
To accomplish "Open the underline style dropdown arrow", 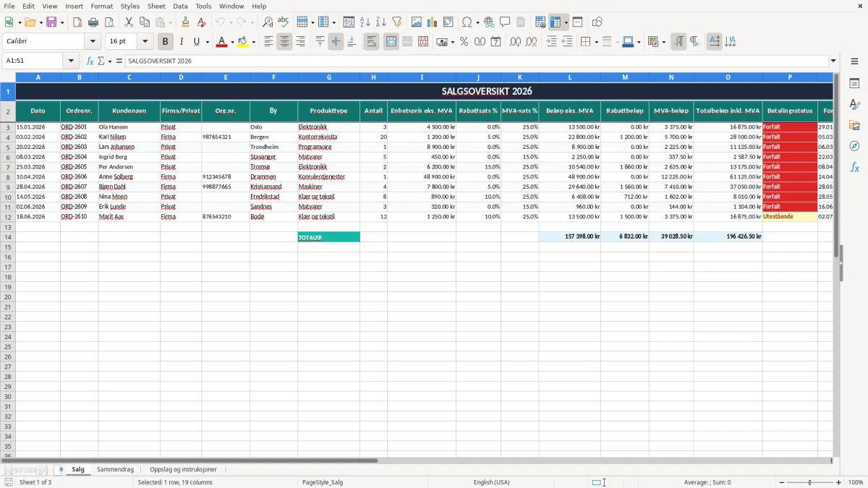I will (207, 42).
